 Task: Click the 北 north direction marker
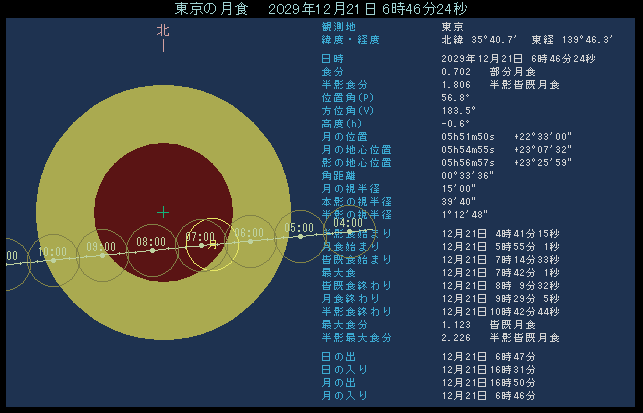pyautogui.click(x=163, y=31)
